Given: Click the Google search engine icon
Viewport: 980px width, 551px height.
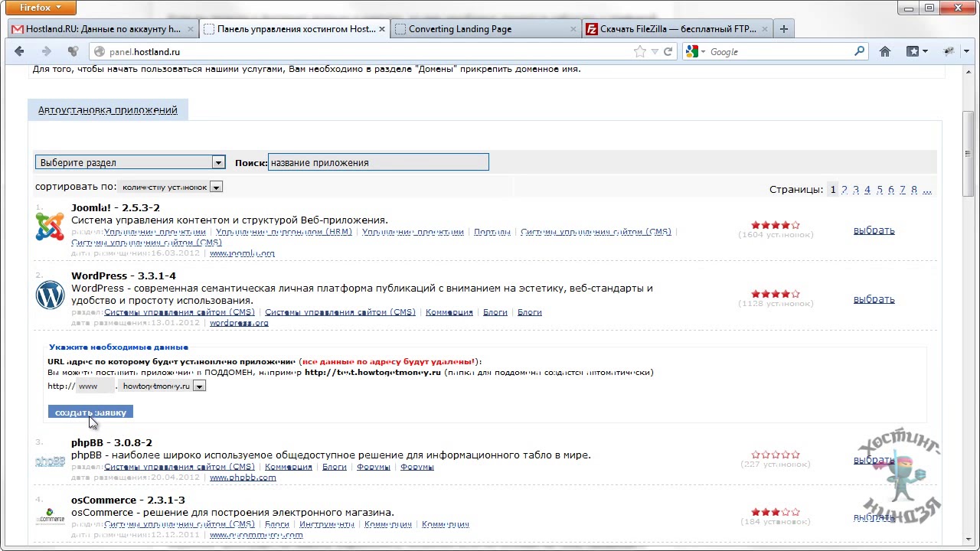Looking at the screenshot, I should tap(692, 51).
